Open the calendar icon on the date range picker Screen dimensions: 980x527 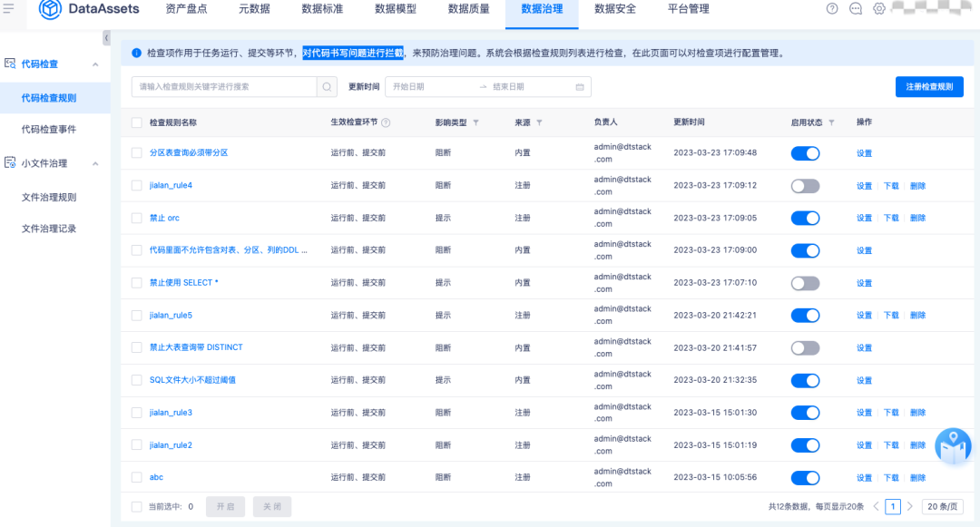[x=578, y=86]
